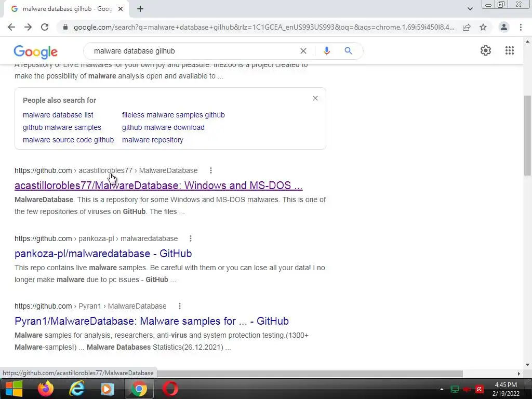This screenshot has width=532, height=399.
Task: Open 'malware database list' suggestion
Action: click(x=58, y=115)
